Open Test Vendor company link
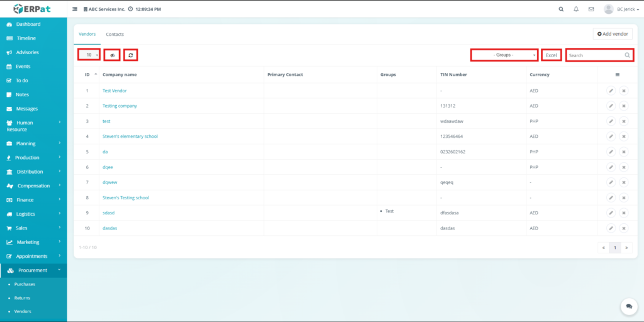 point(114,91)
